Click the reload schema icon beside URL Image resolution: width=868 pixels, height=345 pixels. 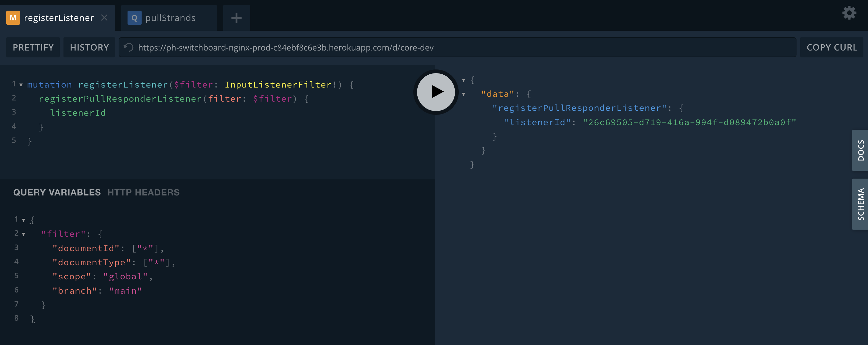pyautogui.click(x=128, y=47)
